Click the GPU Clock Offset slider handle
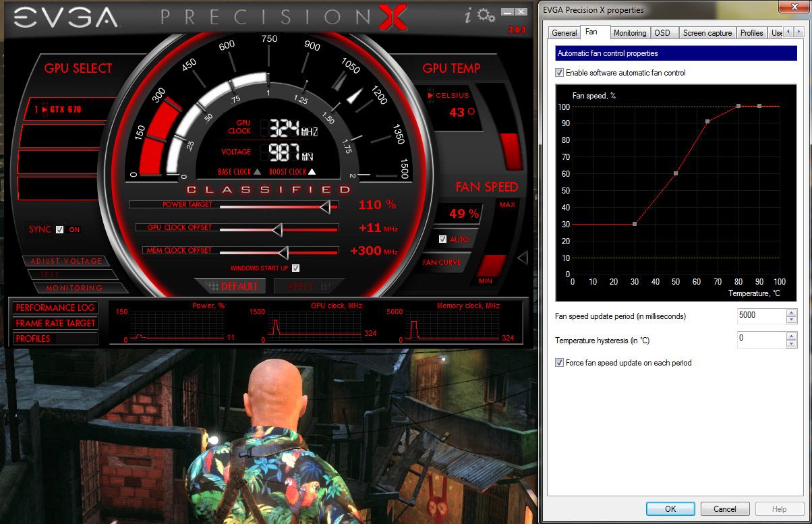 (277, 229)
